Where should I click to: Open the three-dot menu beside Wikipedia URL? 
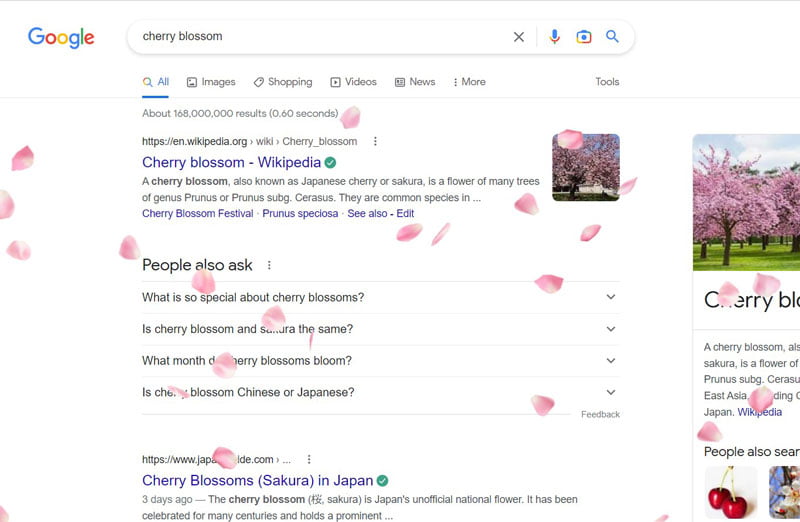[375, 141]
